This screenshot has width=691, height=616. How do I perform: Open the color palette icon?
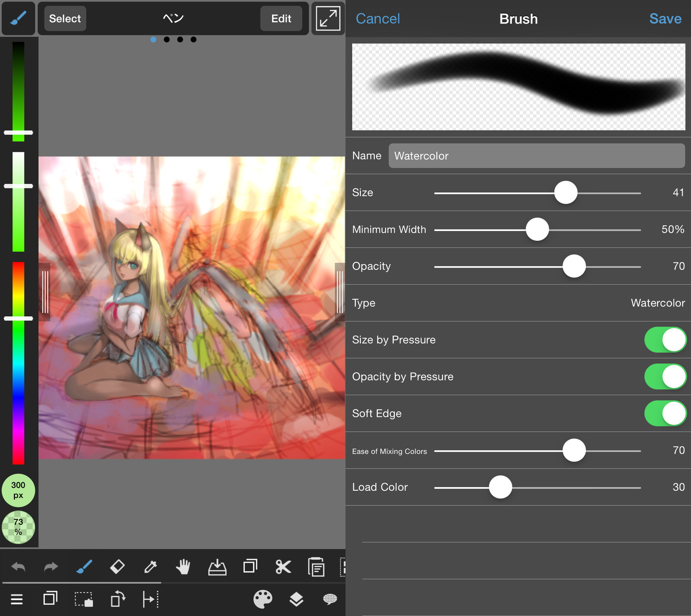263,599
